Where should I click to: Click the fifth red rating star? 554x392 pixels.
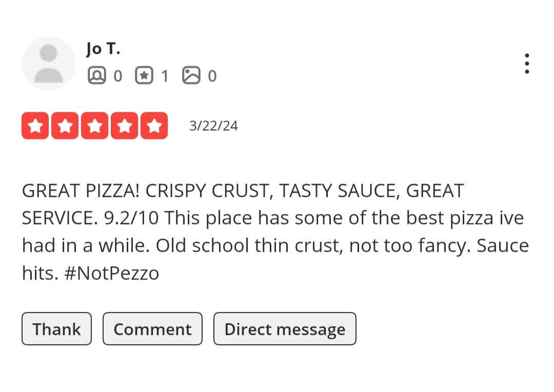pos(153,126)
